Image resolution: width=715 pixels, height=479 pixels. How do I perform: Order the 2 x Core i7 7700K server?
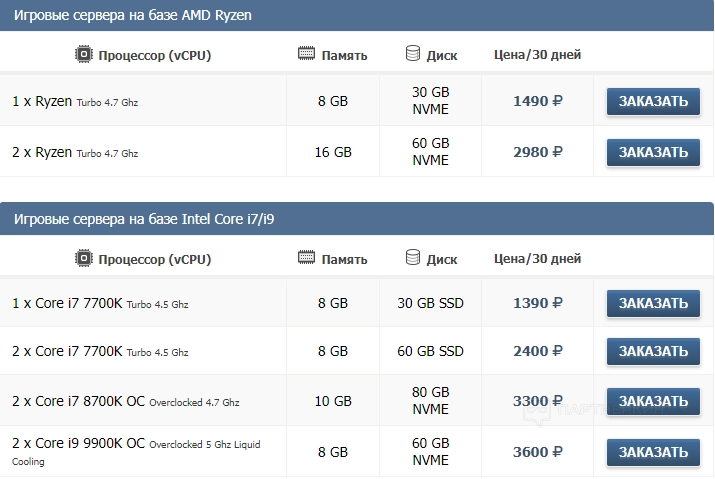tap(653, 351)
